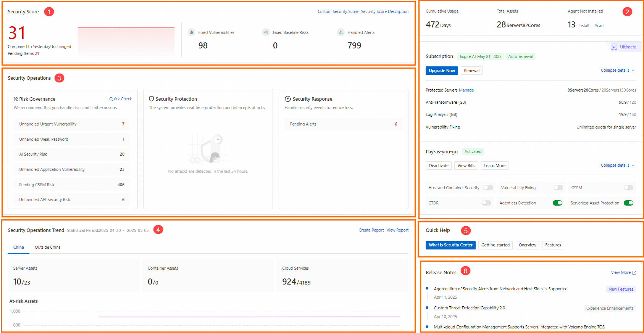Click the New Features tag
Image resolution: width=644 pixels, height=333 pixels.
pyautogui.click(x=621, y=289)
